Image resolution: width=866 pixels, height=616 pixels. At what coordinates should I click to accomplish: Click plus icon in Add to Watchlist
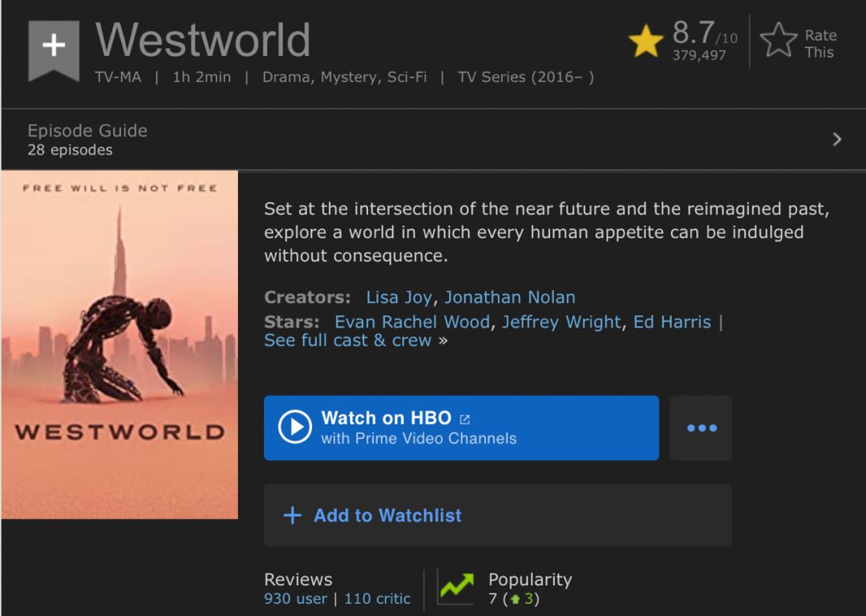tap(293, 516)
